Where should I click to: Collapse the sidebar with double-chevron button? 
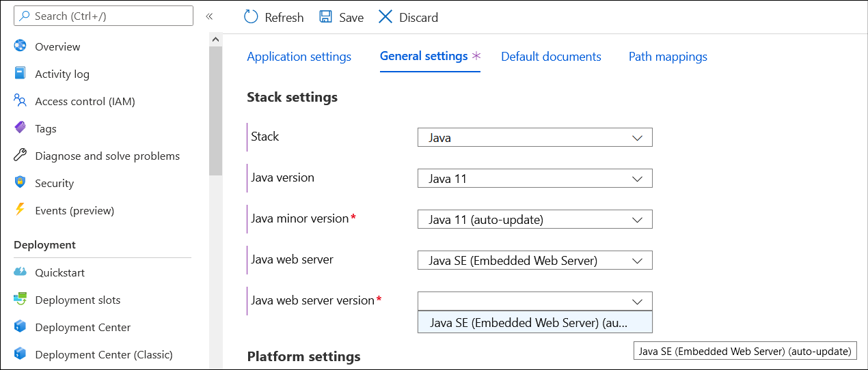[209, 16]
